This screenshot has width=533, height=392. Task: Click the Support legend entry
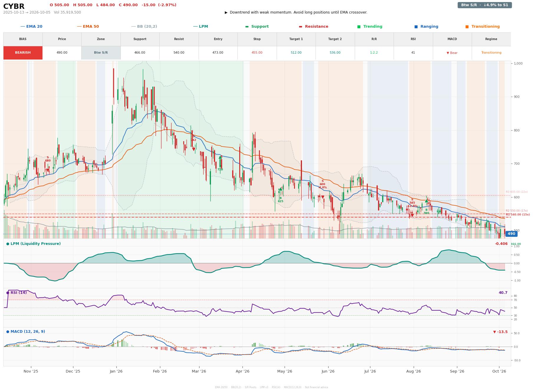(257, 27)
